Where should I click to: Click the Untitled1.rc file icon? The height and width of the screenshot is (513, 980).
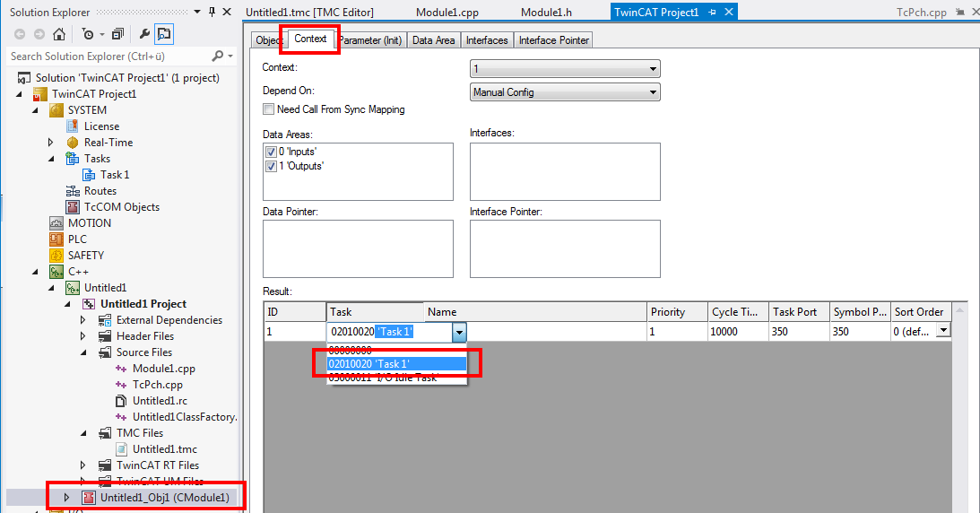pyautogui.click(x=121, y=401)
